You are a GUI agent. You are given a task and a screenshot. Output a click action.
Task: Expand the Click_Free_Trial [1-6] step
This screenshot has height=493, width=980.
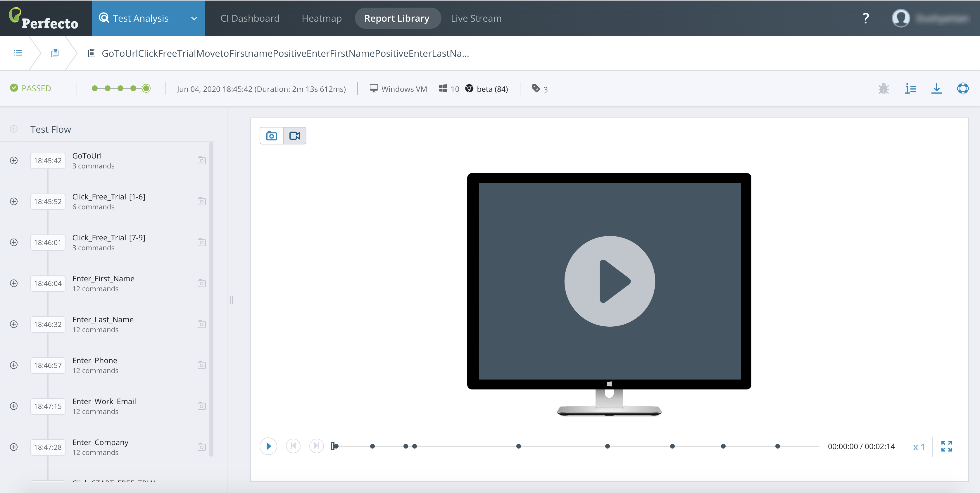pos(14,201)
